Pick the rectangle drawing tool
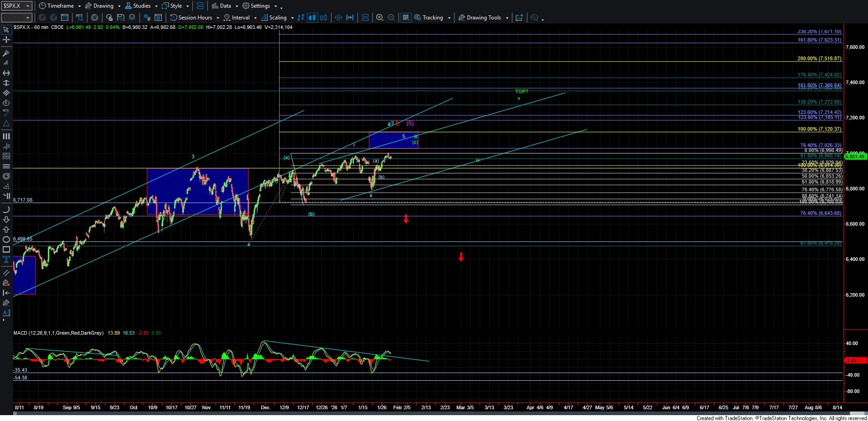 tap(6, 250)
